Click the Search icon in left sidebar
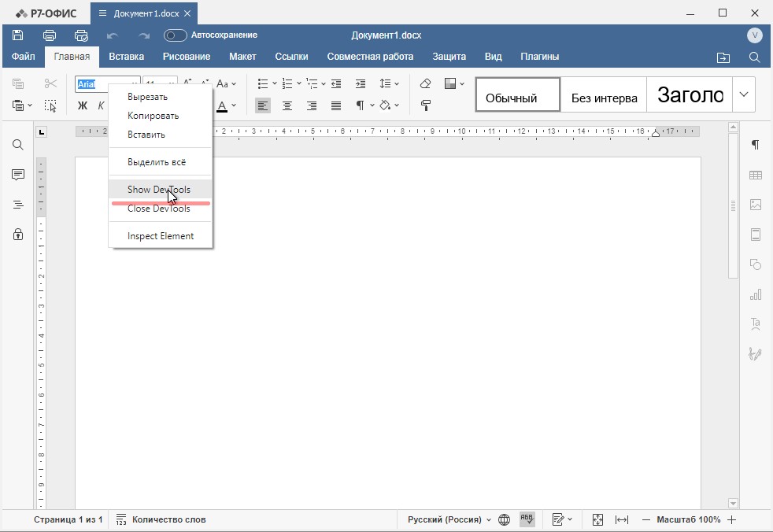 (x=17, y=144)
